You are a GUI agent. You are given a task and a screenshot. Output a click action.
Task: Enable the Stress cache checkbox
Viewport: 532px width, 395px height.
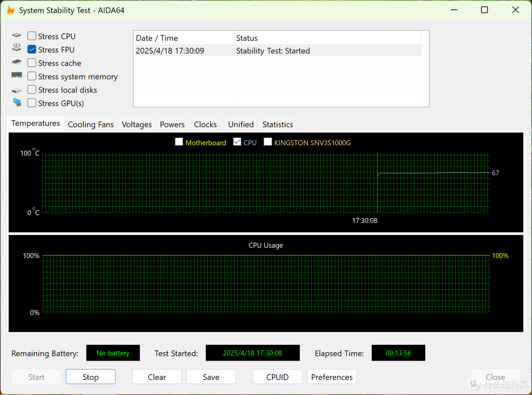(x=32, y=63)
